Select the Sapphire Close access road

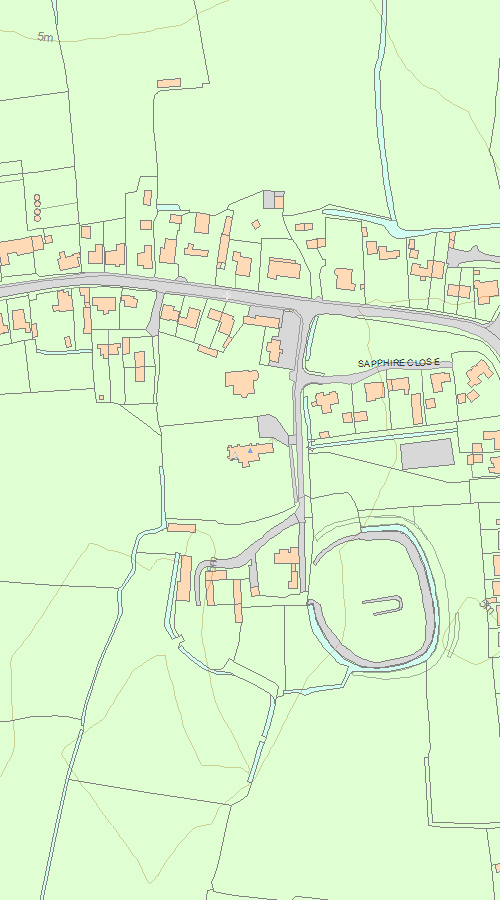pyautogui.click(x=373, y=376)
